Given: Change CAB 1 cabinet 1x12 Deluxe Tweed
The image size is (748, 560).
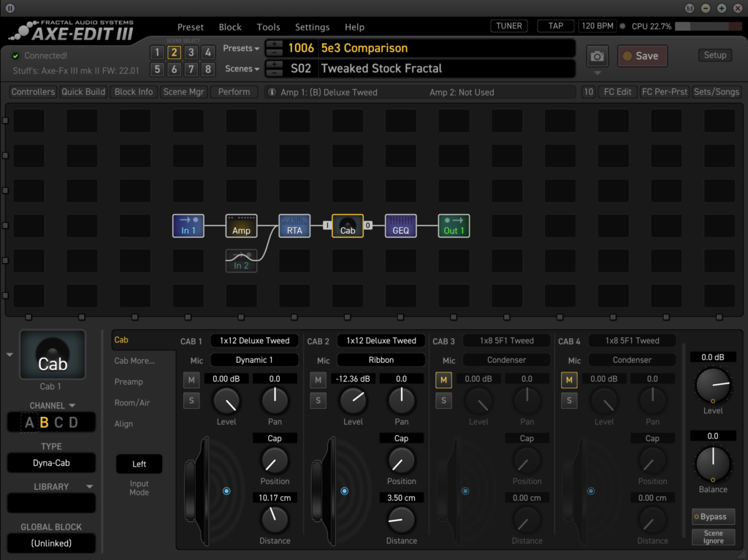Looking at the screenshot, I should (x=254, y=340).
